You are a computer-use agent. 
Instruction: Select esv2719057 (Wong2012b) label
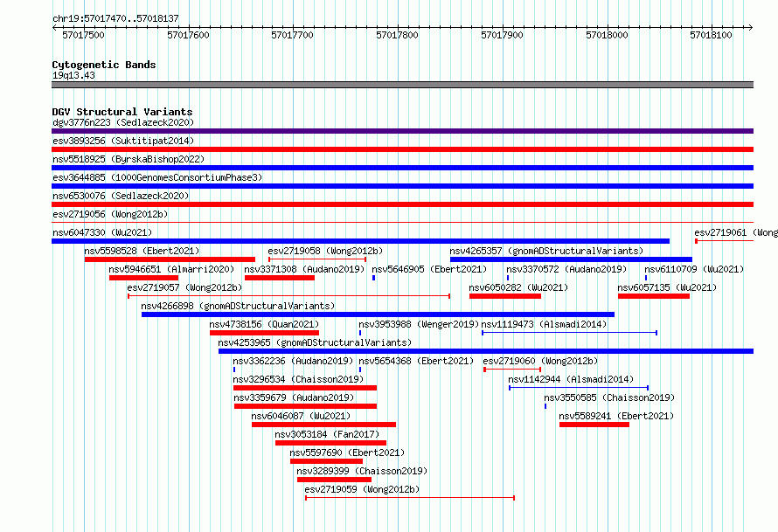click(x=184, y=287)
